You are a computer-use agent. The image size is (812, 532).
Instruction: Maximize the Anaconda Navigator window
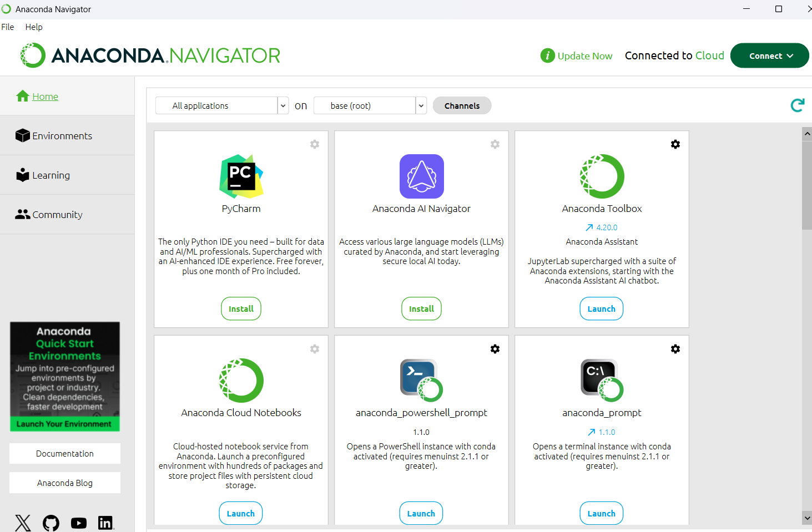tap(779, 9)
